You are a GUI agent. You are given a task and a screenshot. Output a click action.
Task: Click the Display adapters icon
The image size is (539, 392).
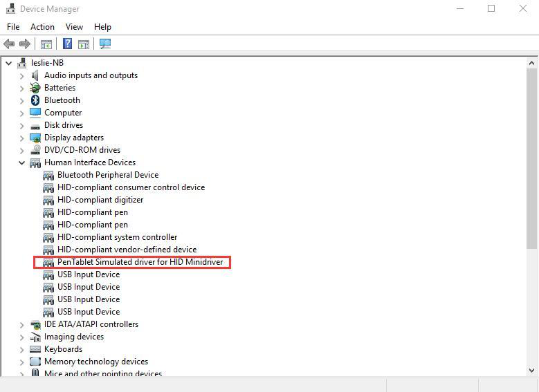tap(35, 138)
